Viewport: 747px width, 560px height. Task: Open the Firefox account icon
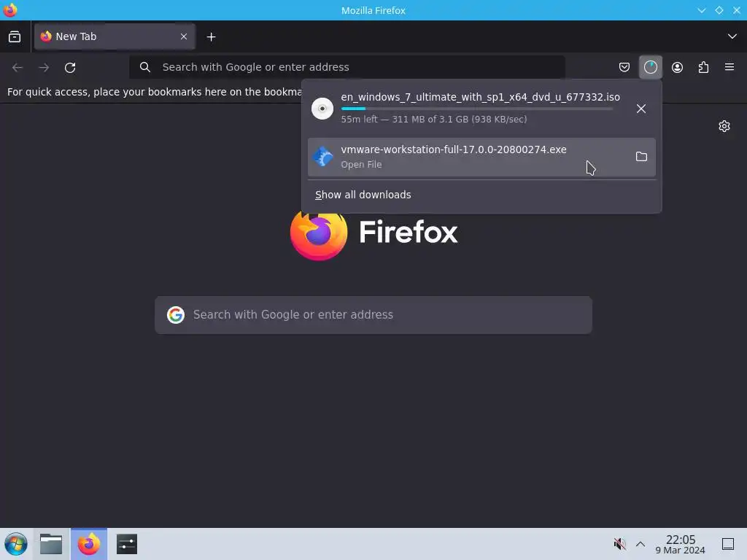click(677, 67)
